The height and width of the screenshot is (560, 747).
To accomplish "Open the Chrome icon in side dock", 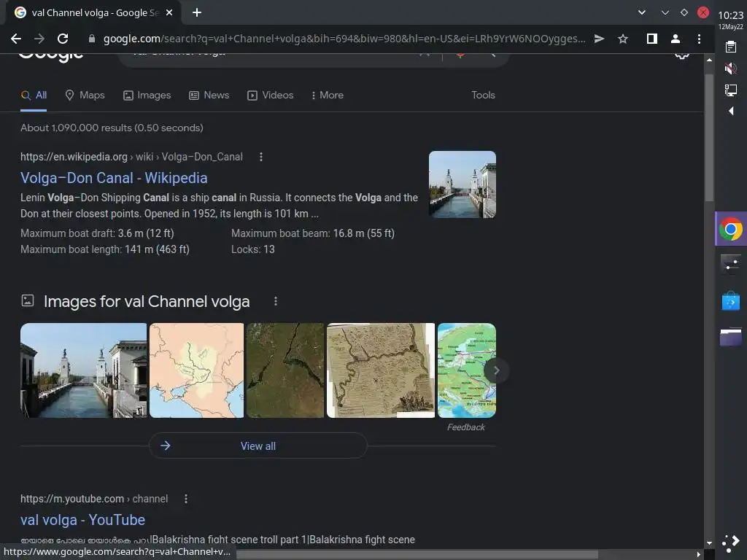I will (x=731, y=229).
